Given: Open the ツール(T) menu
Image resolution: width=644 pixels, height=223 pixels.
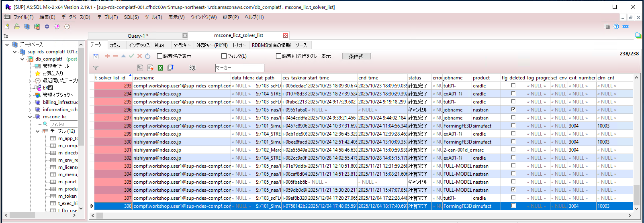Looking at the screenshot, I should [153, 17].
